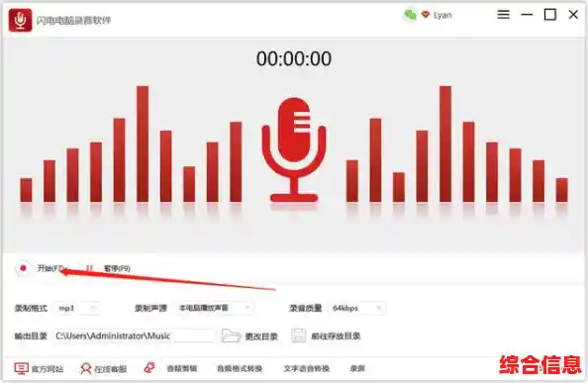Open the recording quality dropdown showing 64kbps

tap(357, 308)
